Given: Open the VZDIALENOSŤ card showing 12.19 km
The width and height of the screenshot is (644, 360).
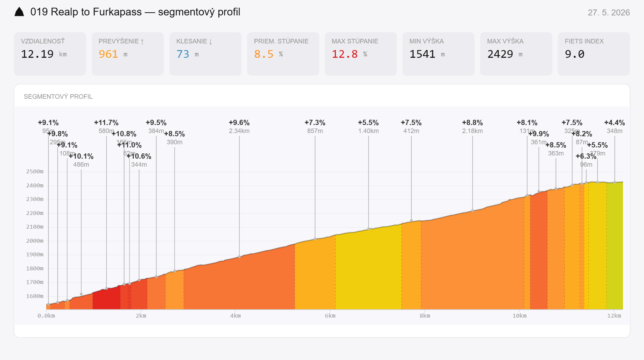Looking at the screenshot, I should pyautogui.click(x=50, y=54).
